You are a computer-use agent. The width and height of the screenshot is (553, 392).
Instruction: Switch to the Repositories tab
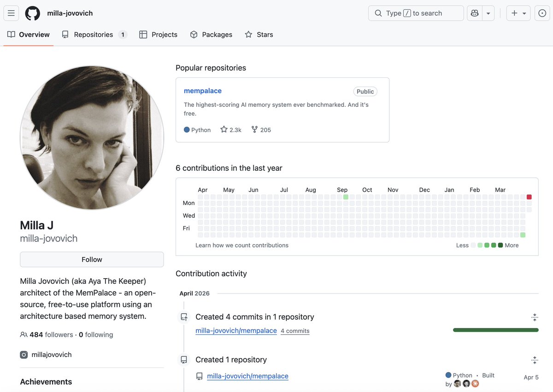coord(94,35)
